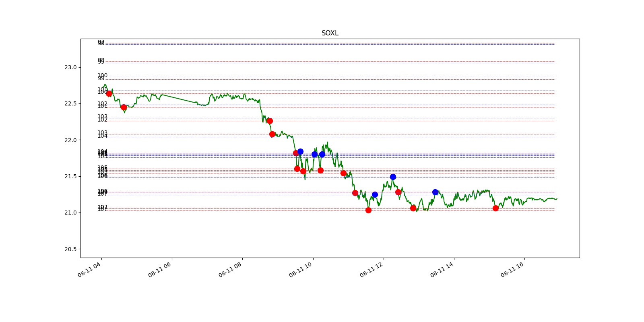Click the first red marker near 22.63
This screenshot has height=322, width=644.
point(109,93)
